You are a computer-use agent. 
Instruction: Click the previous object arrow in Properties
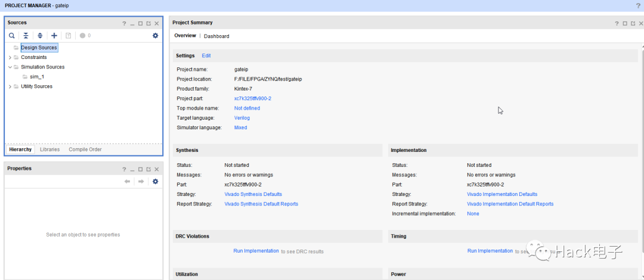click(128, 182)
